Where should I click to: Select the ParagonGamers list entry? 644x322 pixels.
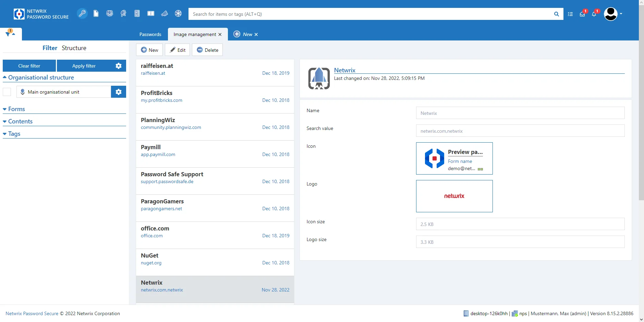(x=215, y=208)
